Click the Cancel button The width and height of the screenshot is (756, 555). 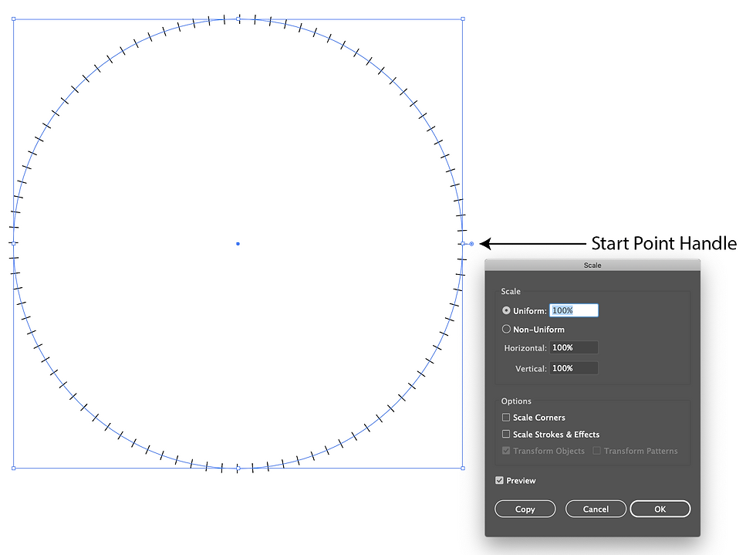click(596, 509)
